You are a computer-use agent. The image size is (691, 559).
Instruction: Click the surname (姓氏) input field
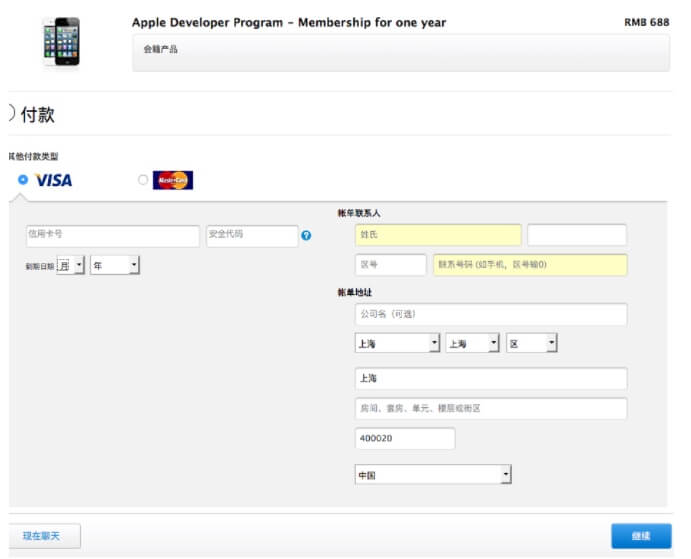[438, 235]
